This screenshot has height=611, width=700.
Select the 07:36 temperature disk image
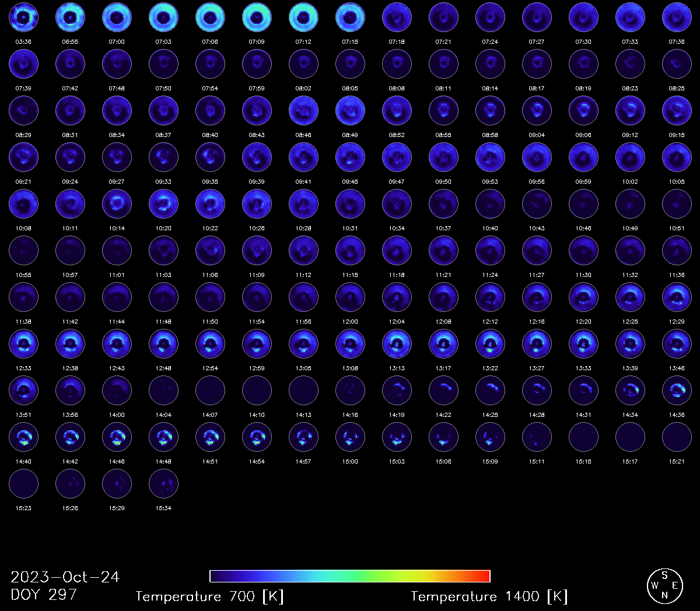tap(677, 17)
